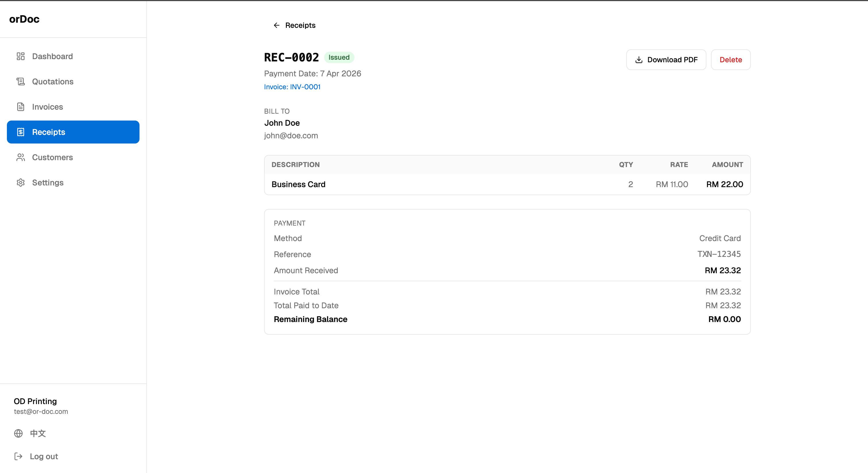Screen dimensions: 868x473
Task: Click the globe language icon
Action: (x=18, y=433)
